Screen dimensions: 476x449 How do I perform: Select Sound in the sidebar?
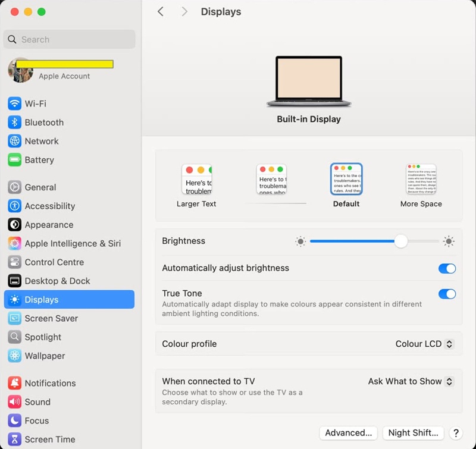(x=69, y=402)
